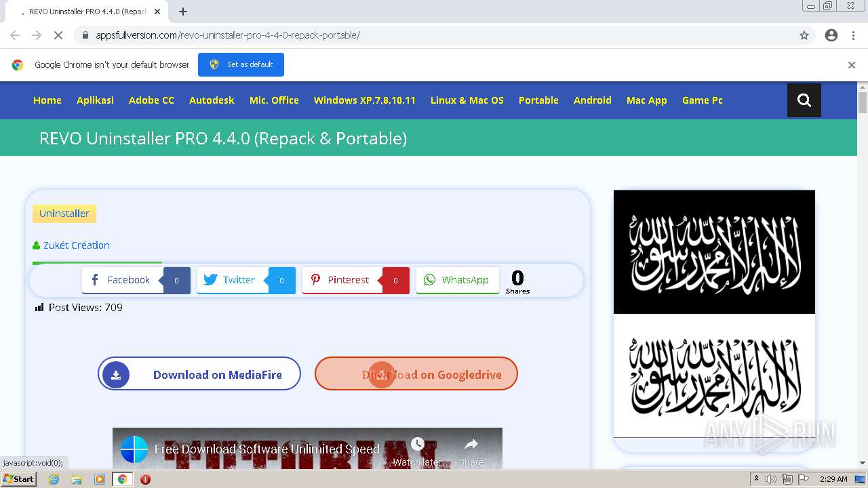Viewport: 868px width, 488px height.
Task: Open the Autodesk menu
Action: [x=212, y=100]
